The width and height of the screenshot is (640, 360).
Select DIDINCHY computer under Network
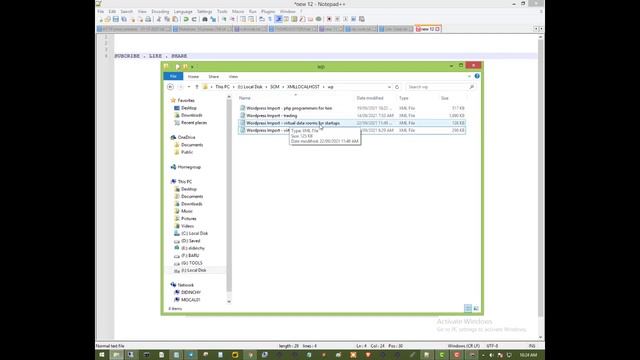tap(191, 292)
